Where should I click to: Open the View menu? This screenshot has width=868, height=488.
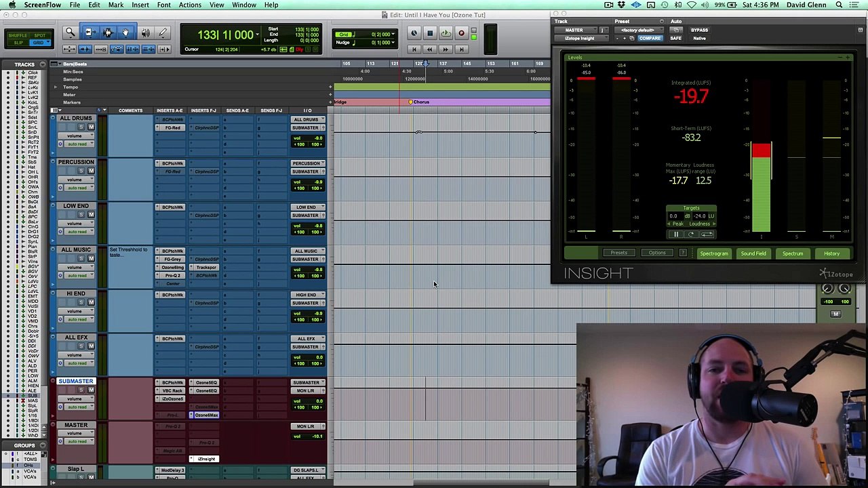217,5
